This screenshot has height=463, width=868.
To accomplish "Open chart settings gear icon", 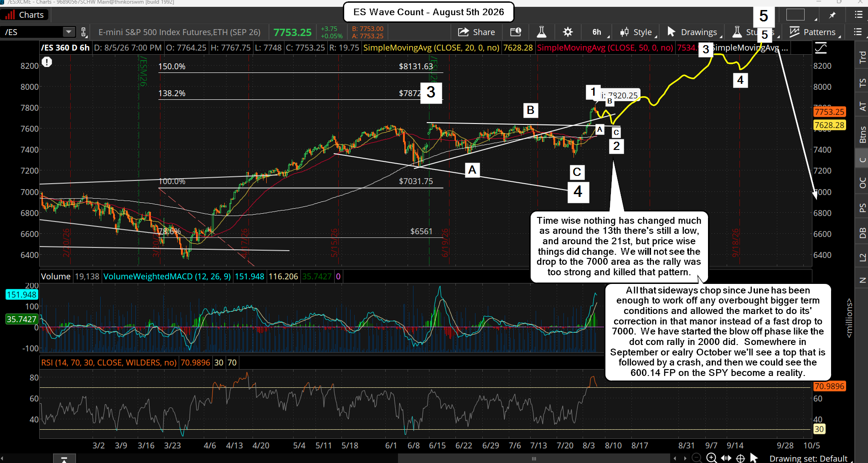I will 568,32.
